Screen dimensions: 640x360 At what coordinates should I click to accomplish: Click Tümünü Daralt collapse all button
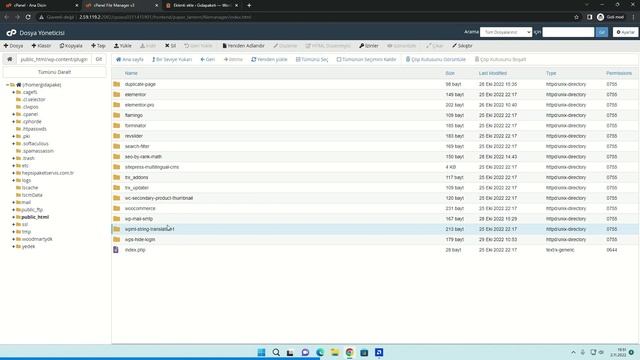[x=54, y=72]
